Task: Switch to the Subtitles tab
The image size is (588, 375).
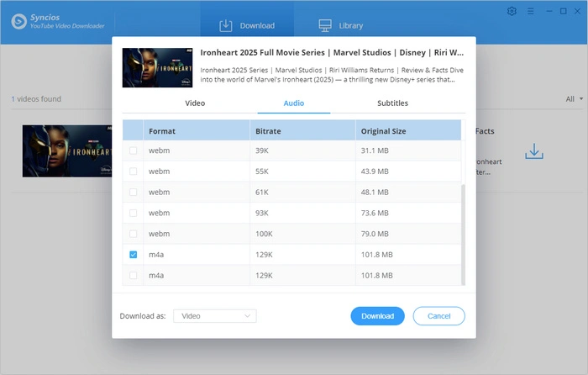Action: point(392,103)
